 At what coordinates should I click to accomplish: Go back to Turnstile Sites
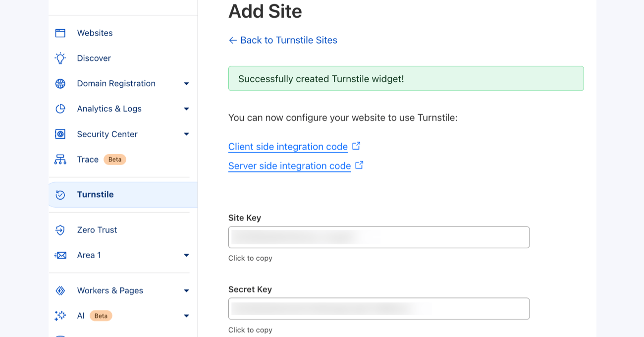pos(283,40)
